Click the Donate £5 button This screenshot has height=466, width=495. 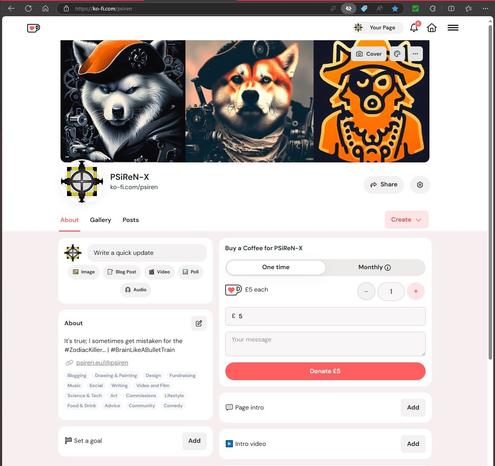coord(325,371)
